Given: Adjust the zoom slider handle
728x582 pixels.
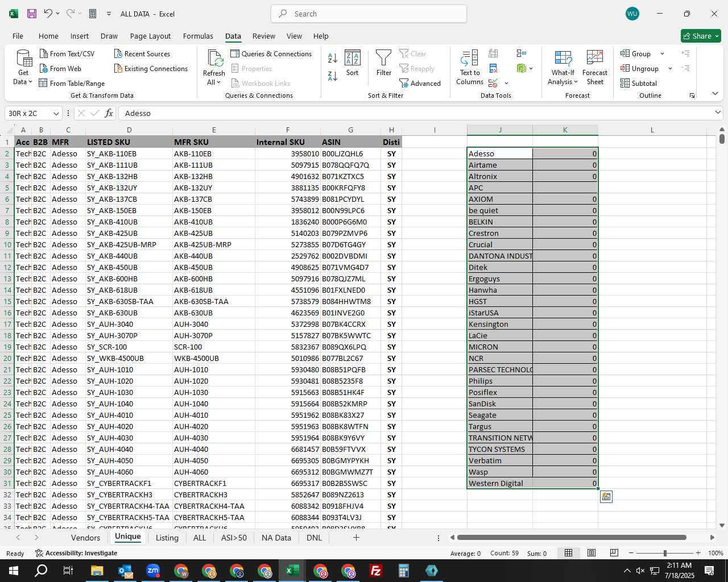Looking at the screenshot, I should pyautogui.click(x=664, y=553).
